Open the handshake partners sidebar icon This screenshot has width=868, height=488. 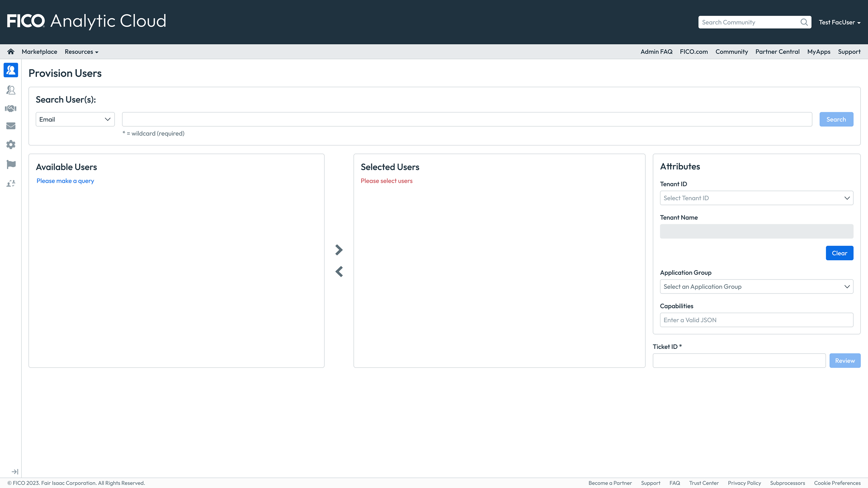pyautogui.click(x=11, y=108)
